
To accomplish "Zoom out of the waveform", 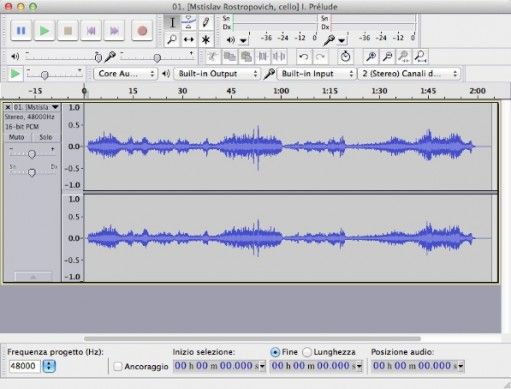I will point(387,56).
